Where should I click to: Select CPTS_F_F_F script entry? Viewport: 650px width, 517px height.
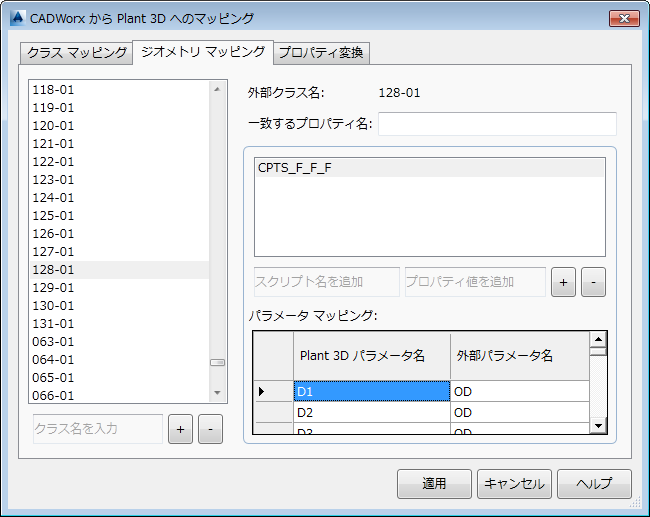tap(430, 168)
